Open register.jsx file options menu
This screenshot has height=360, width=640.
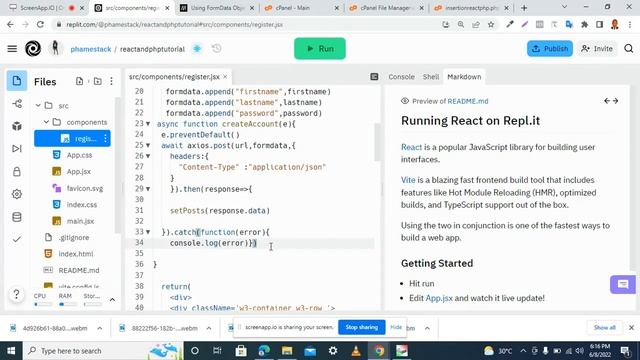point(105,138)
